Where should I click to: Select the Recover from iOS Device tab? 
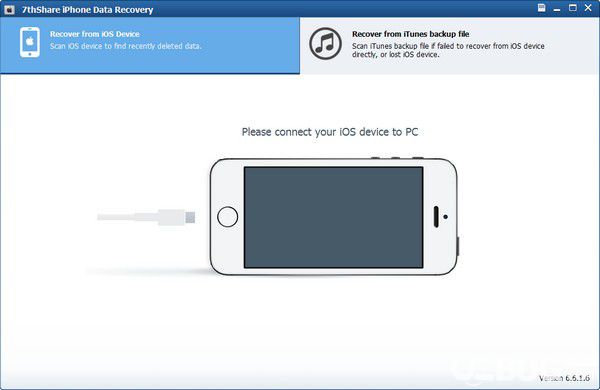pyautogui.click(x=150, y=45)
